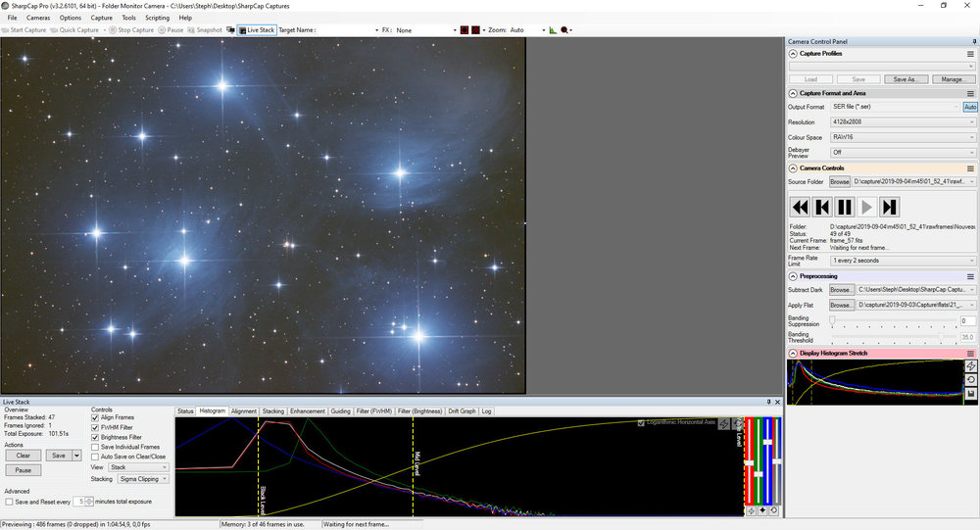Rewind to first frame with double-arrow icon
The height and width of the screenshot is (530, 980).
pyautogui.click(x=800, y=207)
